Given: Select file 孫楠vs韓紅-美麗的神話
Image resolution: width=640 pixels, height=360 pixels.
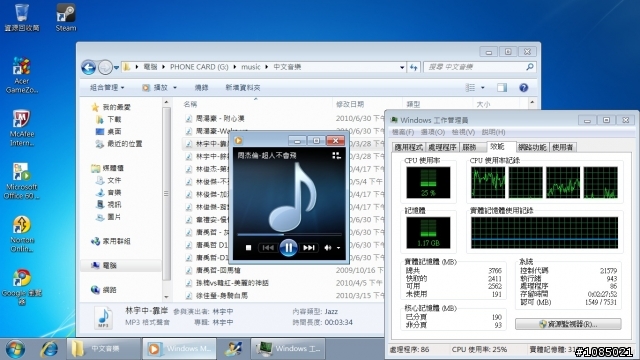Looking at the screenshot, I should tap(232, 282).
